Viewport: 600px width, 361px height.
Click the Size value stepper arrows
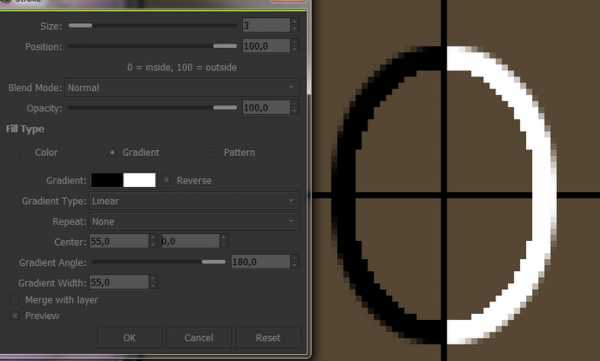point(294,25)
